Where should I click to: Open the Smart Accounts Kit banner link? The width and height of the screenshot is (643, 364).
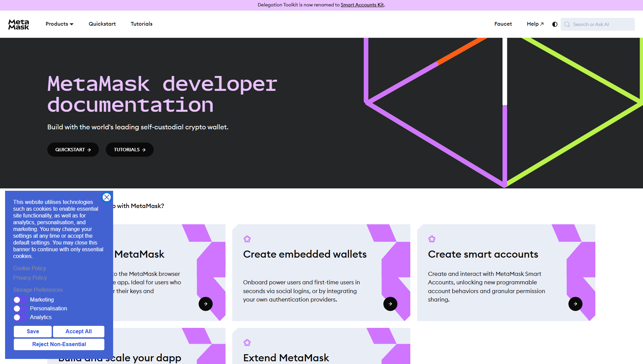[x=362, y=5]
